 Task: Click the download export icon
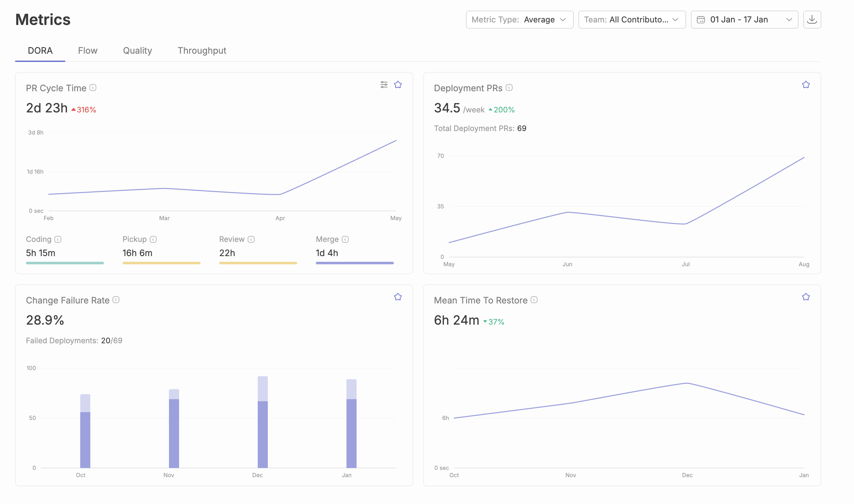812,19
